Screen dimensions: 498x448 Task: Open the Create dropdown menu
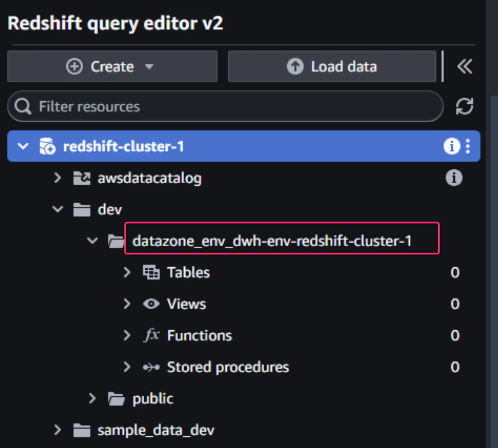point(112,66)
